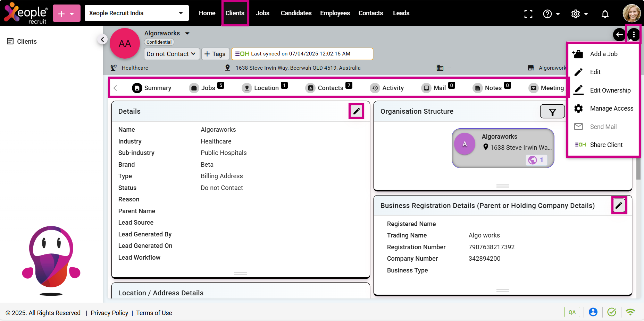Collapse the left sidebar with chevron
This screenshot has height=321, width=644.
(102, 40)
